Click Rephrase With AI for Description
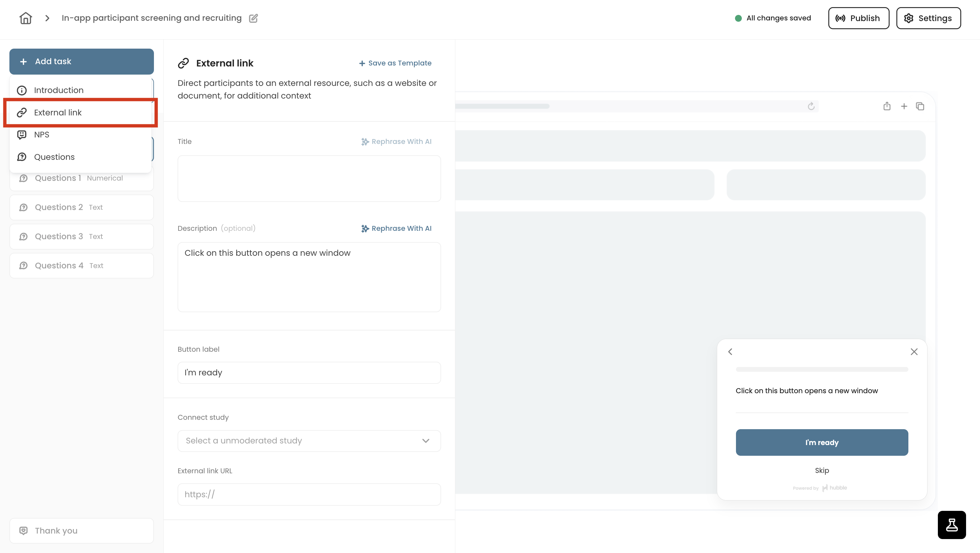 click(x=396, y=228)
